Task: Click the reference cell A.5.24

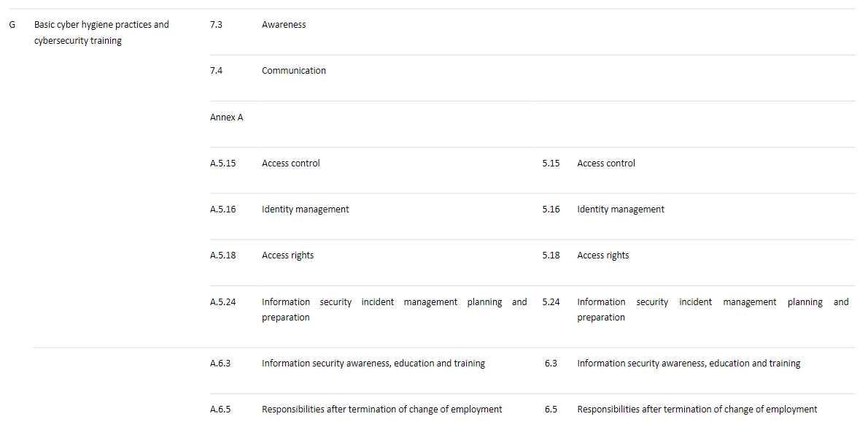Action: (222, 301)
